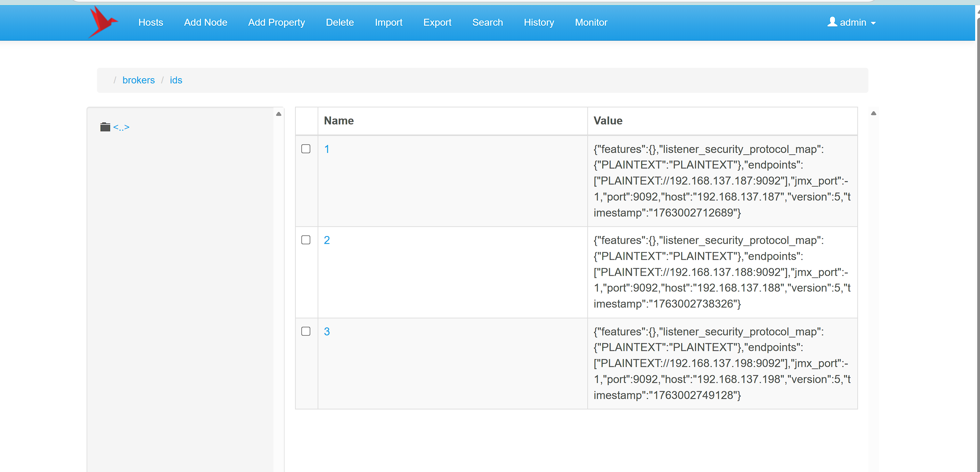980x472 pixels.
Task: Open the brokers breadcrumb link
Action: [x=138, y=80]
